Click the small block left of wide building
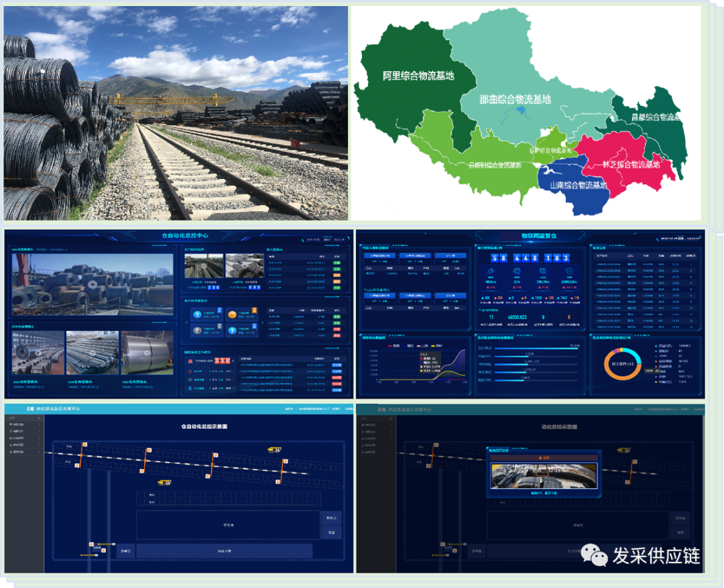Screen dimensions: 724x588 (x=125, y=551)
